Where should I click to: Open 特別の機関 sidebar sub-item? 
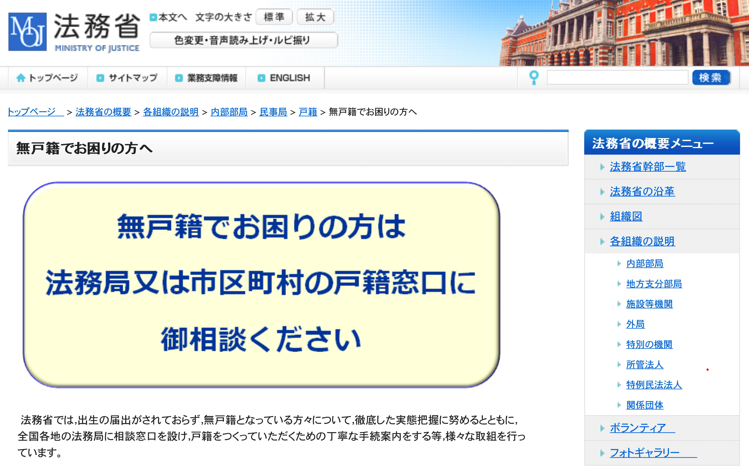pos(650,345)
